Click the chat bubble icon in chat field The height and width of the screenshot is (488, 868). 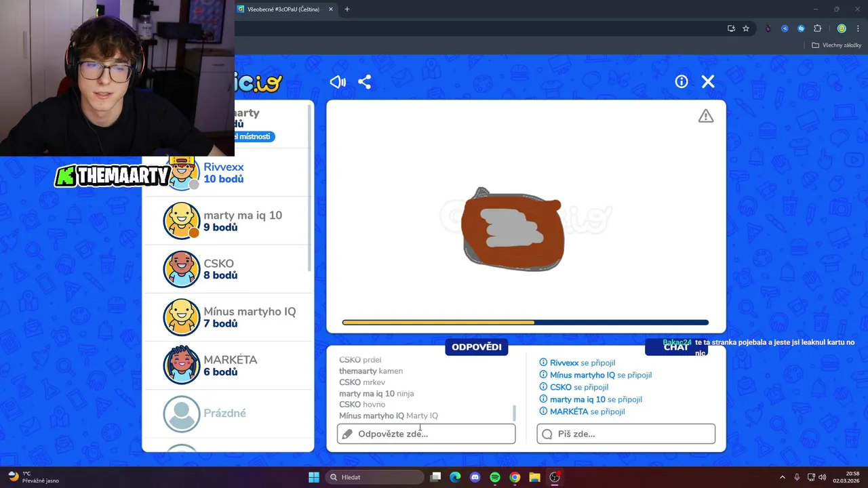[x=547, y=434]
